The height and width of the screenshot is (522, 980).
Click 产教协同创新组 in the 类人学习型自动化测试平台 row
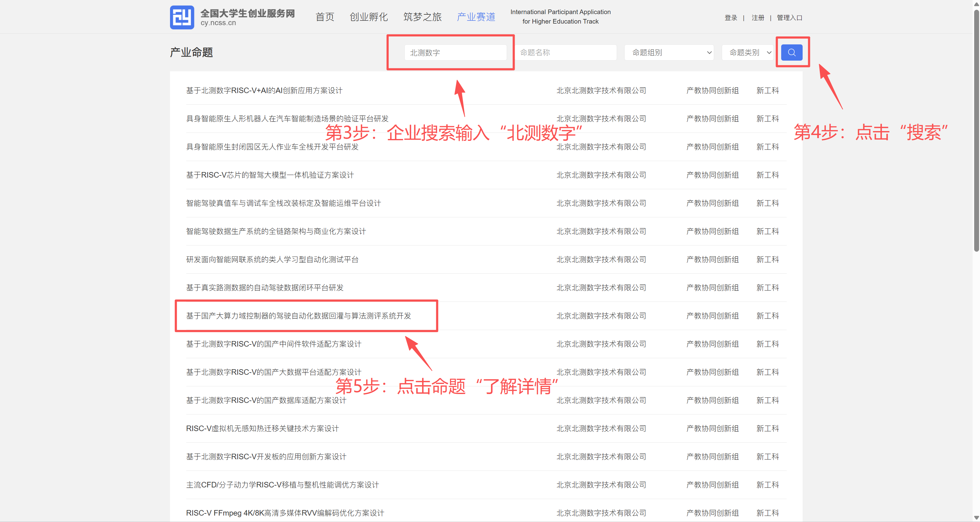click(x=712, y=259)
